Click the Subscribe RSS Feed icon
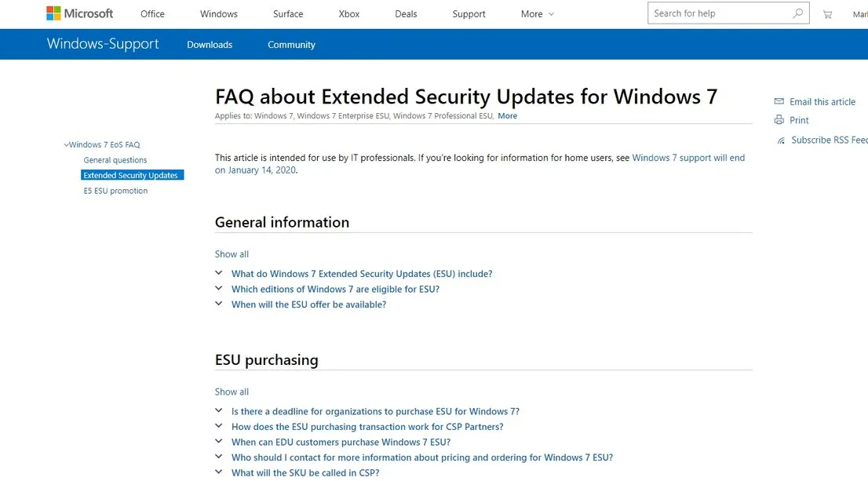The width and height of the screenshot is (868, 481). 778,139
